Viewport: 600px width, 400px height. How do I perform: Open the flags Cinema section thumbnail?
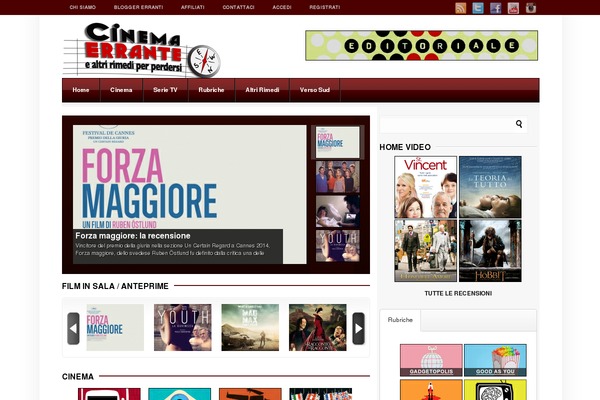(x=321, y=394)
